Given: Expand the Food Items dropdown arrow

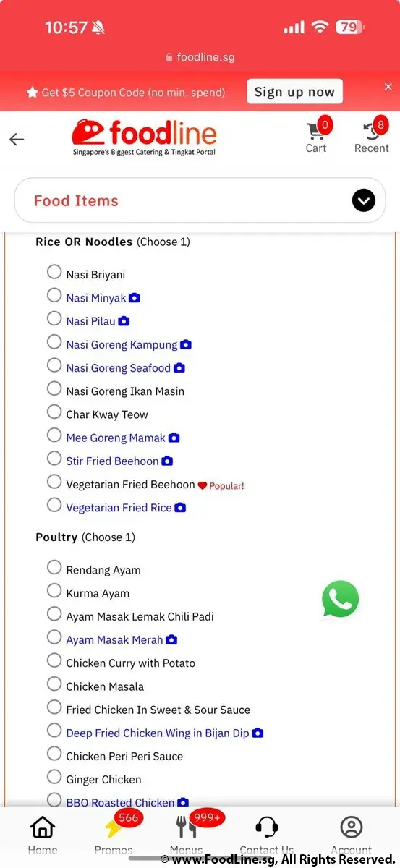Looking at the screenshot, I should (364, 200).
